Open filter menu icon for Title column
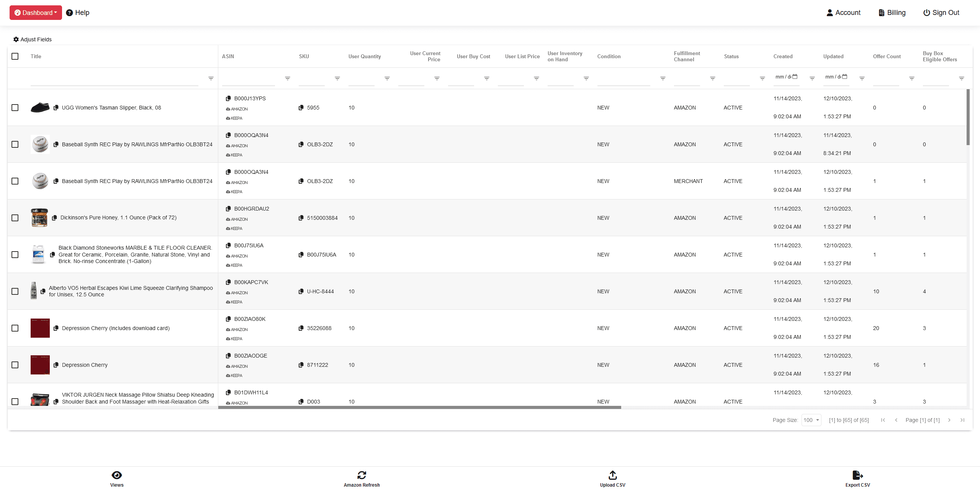980x492 pixels. coord(211,78)
